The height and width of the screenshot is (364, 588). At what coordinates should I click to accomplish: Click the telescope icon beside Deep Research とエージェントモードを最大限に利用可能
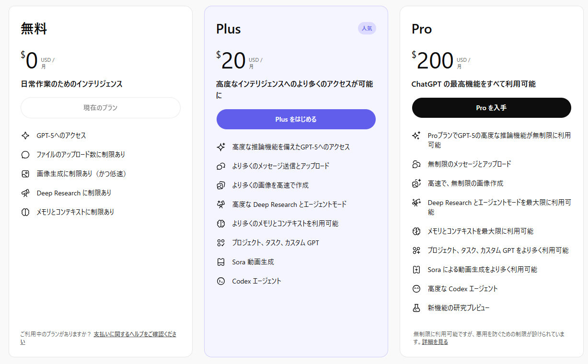pyautogui.click(x=416, y=203)
